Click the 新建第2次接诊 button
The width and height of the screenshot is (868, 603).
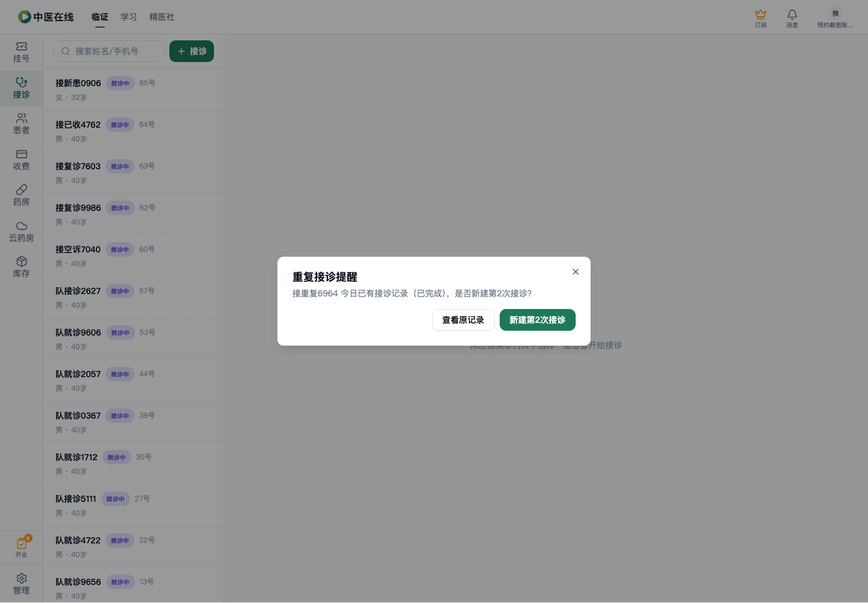[538, 320]
